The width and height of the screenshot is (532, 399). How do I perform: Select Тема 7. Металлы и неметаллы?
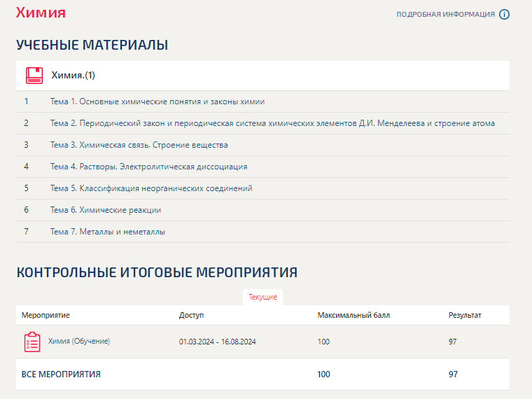point(108,232)
